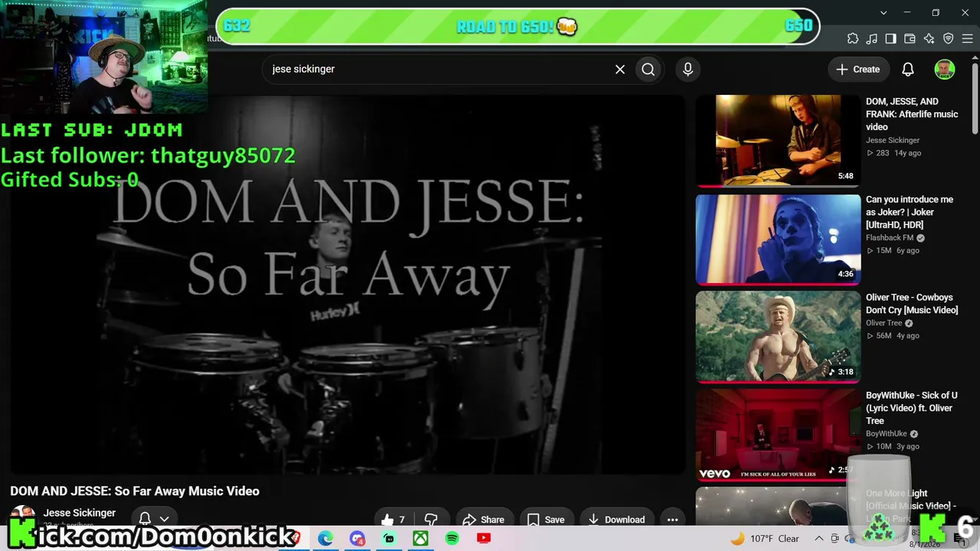Download the So Far Away video
This screenshot has width=980, height=551.
[617, 520]
